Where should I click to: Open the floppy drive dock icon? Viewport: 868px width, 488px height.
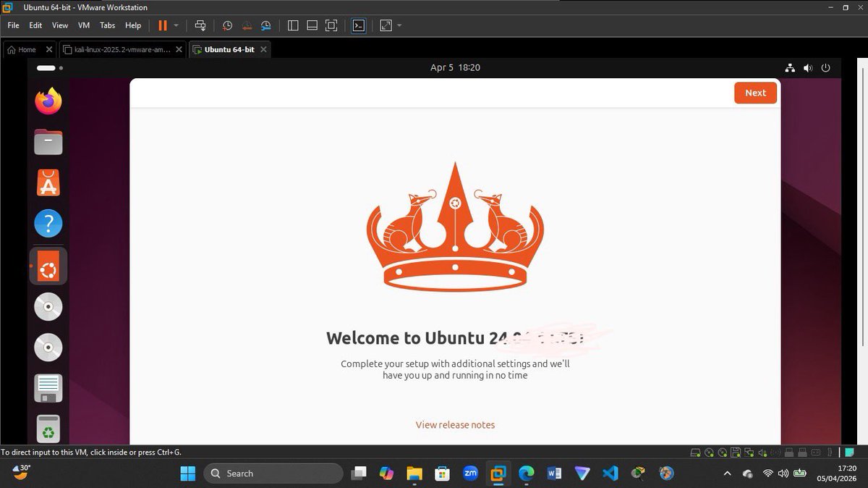[48, 389]
